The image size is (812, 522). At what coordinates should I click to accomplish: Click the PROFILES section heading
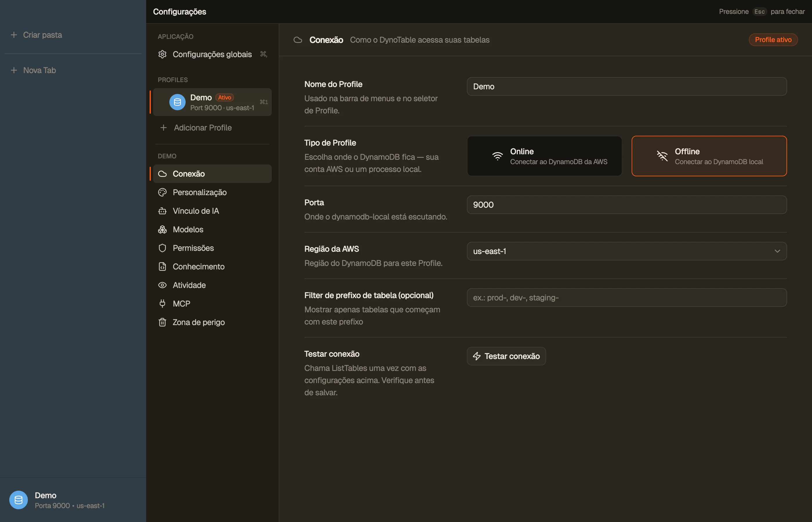click(173, 80)
